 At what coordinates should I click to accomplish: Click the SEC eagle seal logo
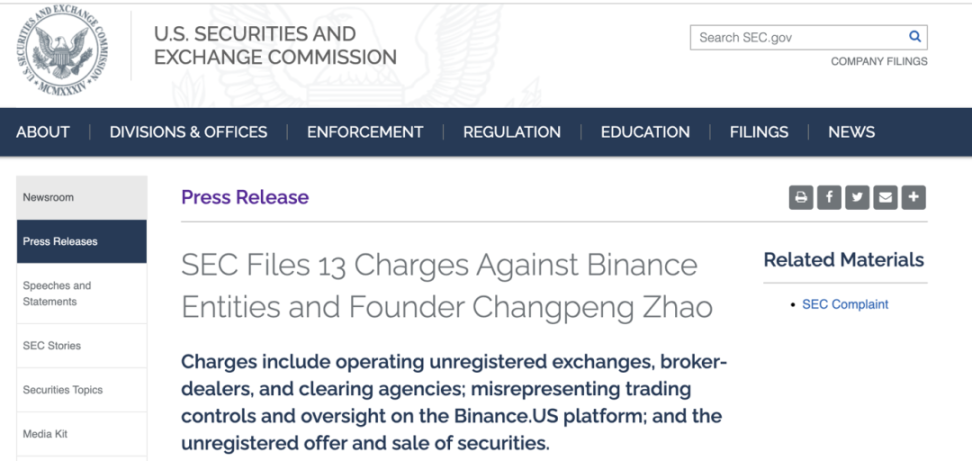click(62, 50)
